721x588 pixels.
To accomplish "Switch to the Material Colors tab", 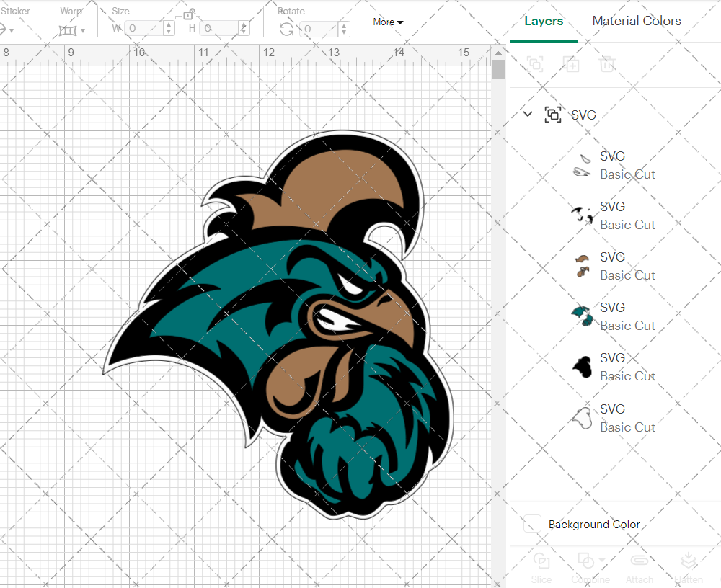I will click(637, 21).
